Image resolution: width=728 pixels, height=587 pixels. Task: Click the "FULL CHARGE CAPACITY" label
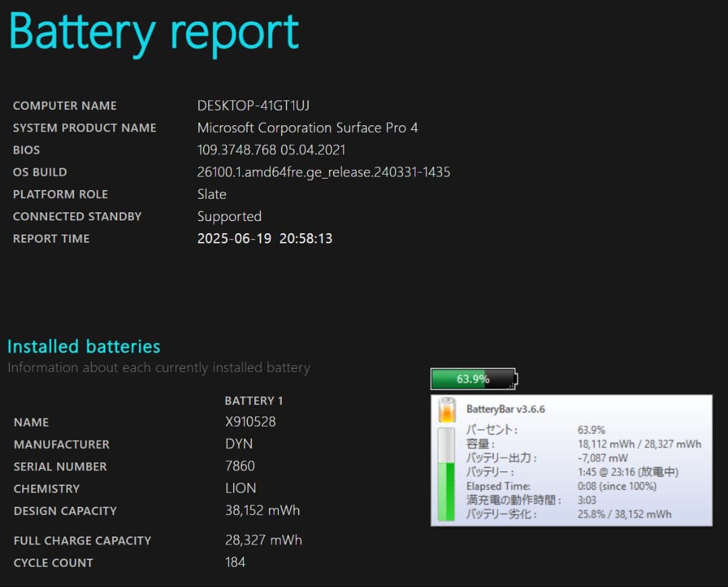pyautogui.click(x=82, y=540)
